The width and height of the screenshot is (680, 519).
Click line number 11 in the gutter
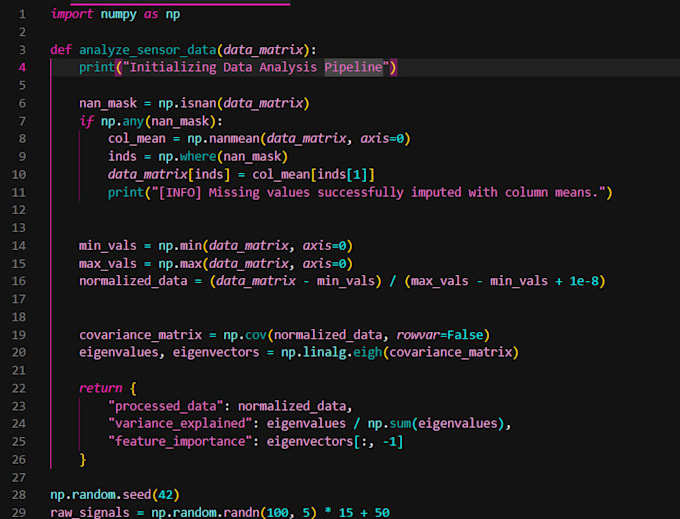(19, 193)
